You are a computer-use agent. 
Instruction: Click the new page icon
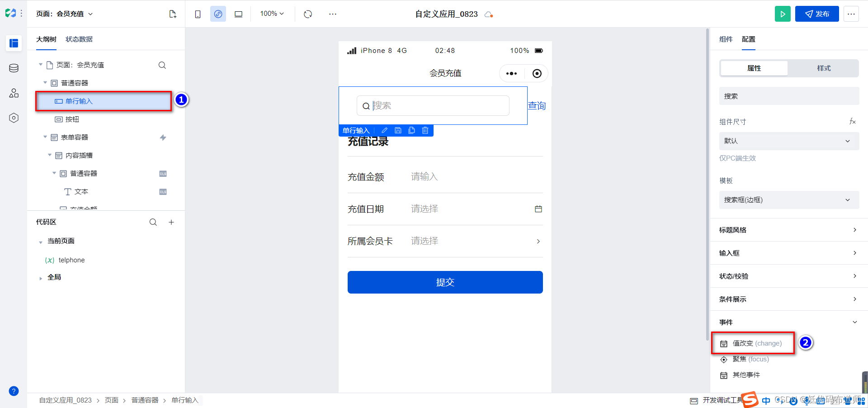[173, 14]
